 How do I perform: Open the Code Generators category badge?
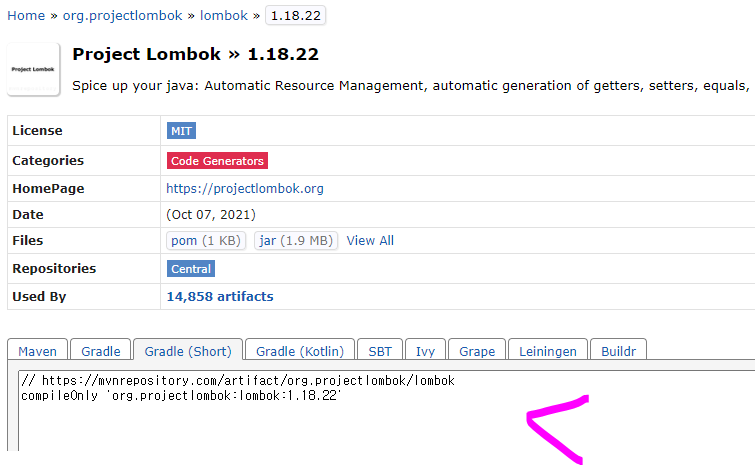click(217, 161)
